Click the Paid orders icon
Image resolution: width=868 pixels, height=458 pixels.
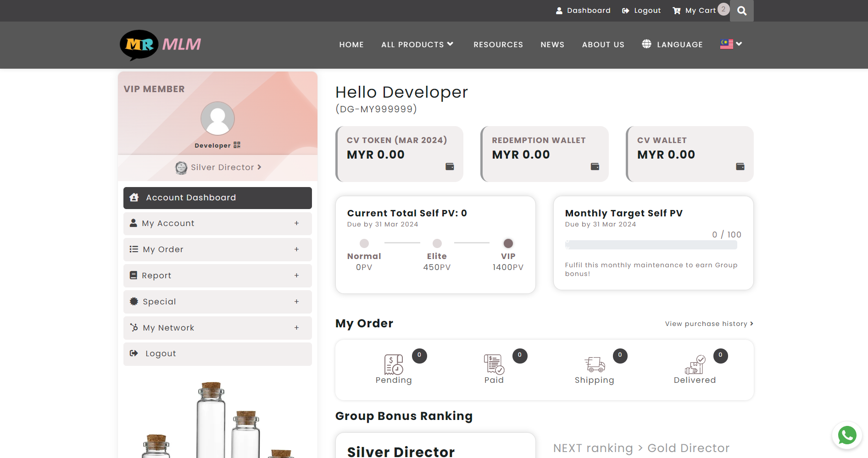tap(494, 365)
